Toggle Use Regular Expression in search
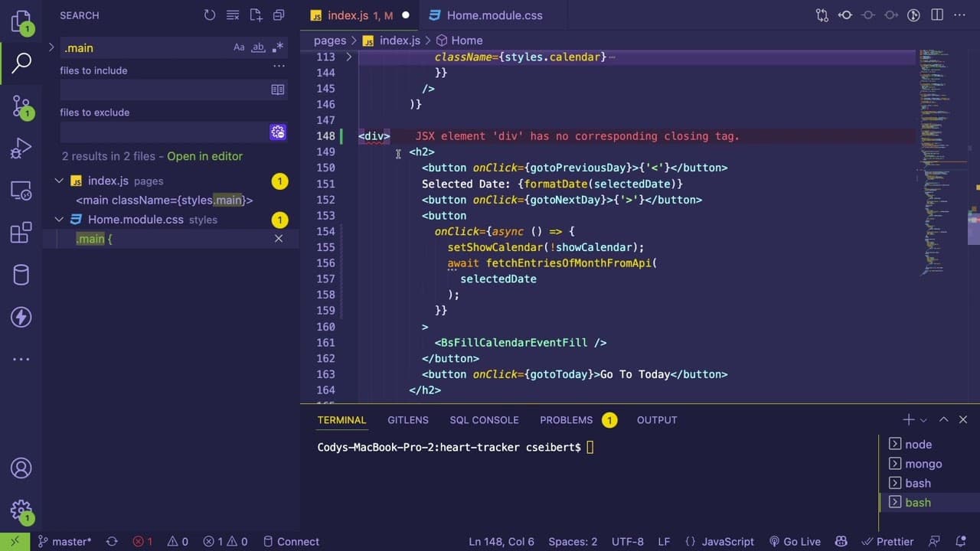The image size is (980, 551). pos(277,47)
